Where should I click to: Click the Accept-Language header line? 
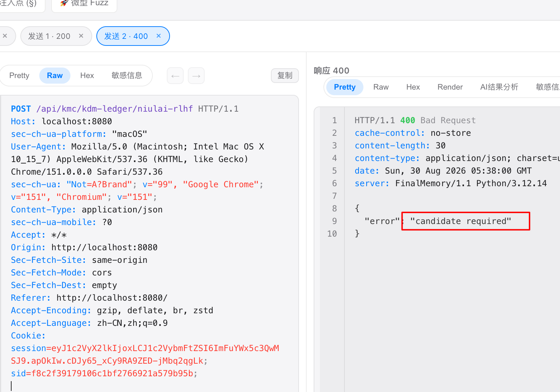pos(89,323)
